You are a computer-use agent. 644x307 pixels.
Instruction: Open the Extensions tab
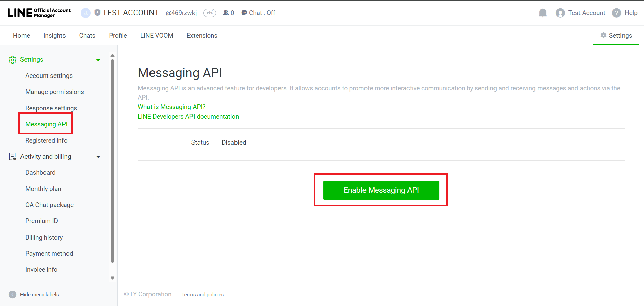(x=202, y=35)
